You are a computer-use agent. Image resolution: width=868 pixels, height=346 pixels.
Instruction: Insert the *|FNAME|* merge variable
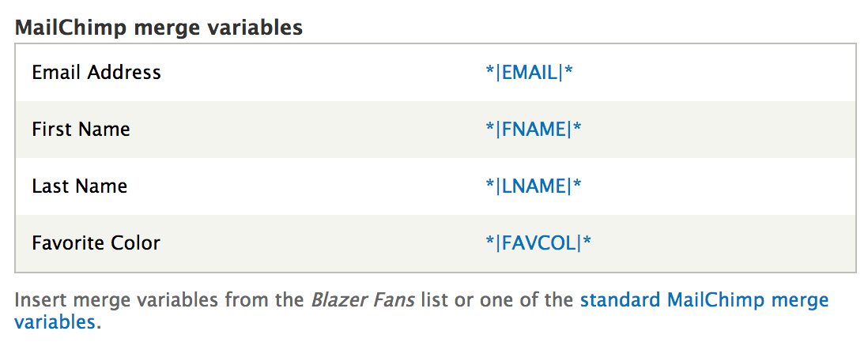(x=534, y=130)
